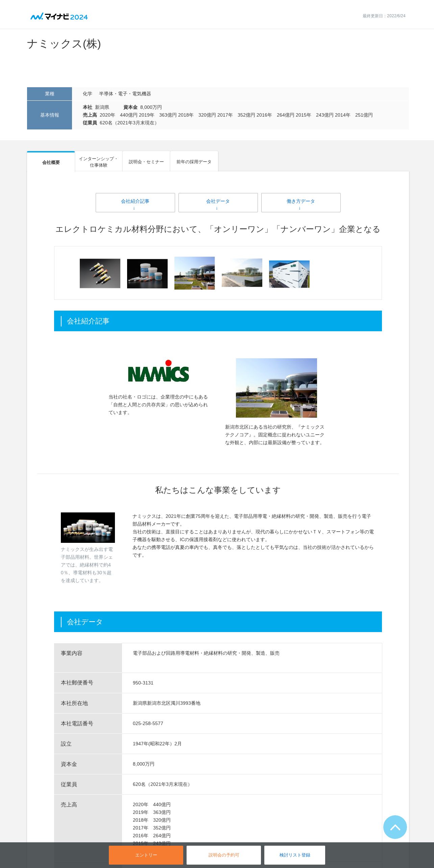Click the 1947年(昭和22年）2月 value
The image size is (434, 868).
[x=157, y=744]
